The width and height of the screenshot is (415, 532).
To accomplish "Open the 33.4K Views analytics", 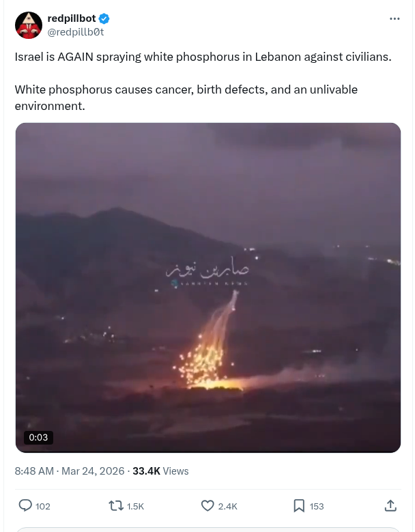I will (x=160, y=471).
